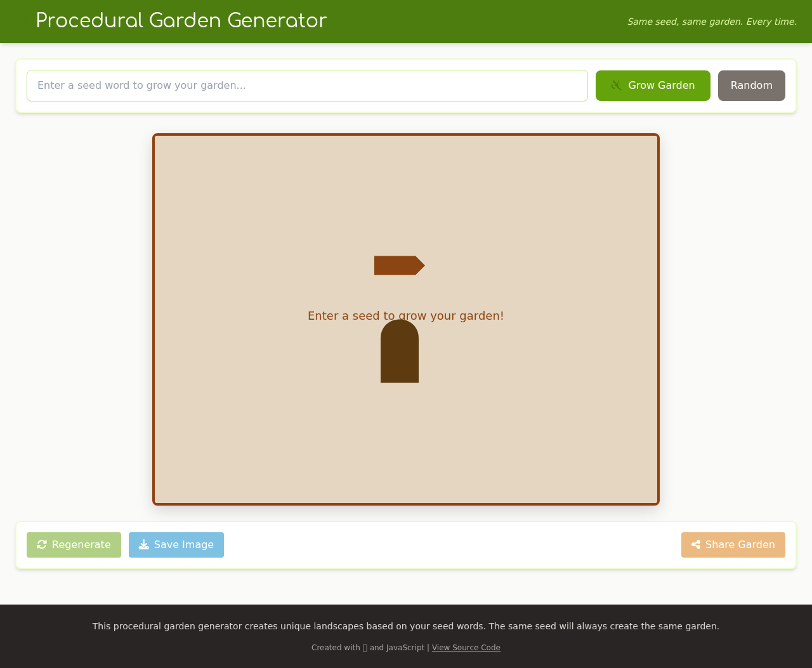Click the garden door shape in canvas center
The width and height of the screenshot is (812, 668).
tap(400, 351)
